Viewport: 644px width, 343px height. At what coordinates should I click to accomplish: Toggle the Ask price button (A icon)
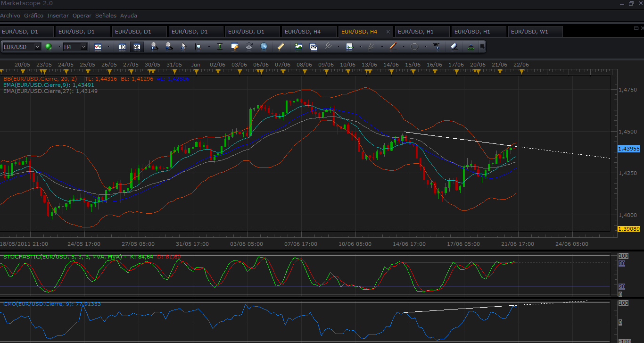pos(137,47)
